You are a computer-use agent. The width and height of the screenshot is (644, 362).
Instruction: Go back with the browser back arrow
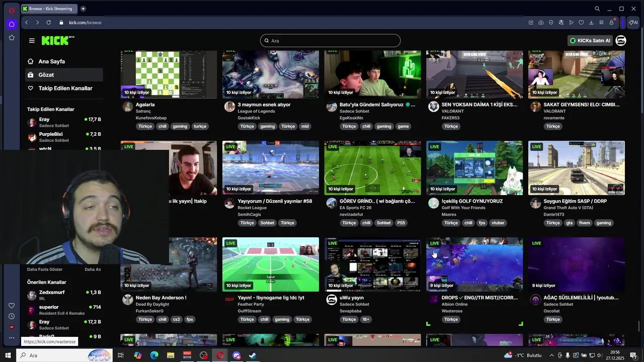tap(27, 23)
